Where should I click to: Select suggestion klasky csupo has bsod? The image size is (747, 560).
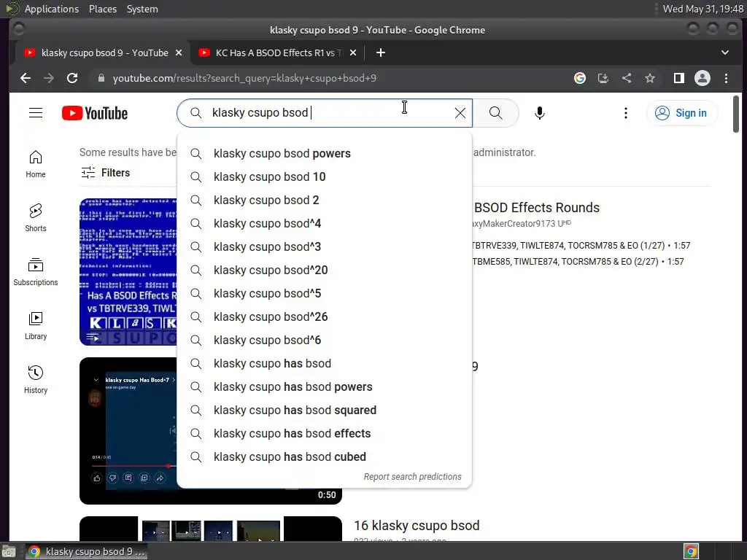[x=325, y=363]
